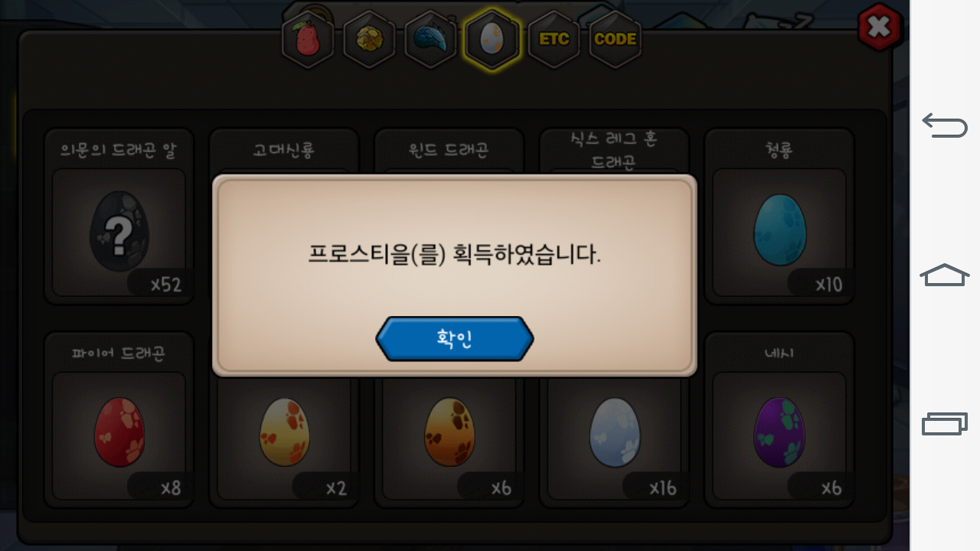Tap the Android back navigation icon

945,125
